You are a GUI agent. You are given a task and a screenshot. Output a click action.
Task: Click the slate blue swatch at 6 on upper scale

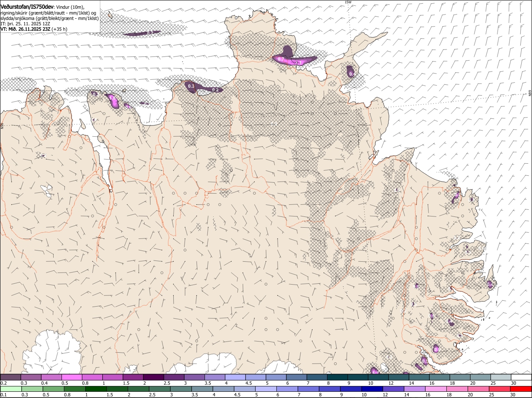point(296,377)
